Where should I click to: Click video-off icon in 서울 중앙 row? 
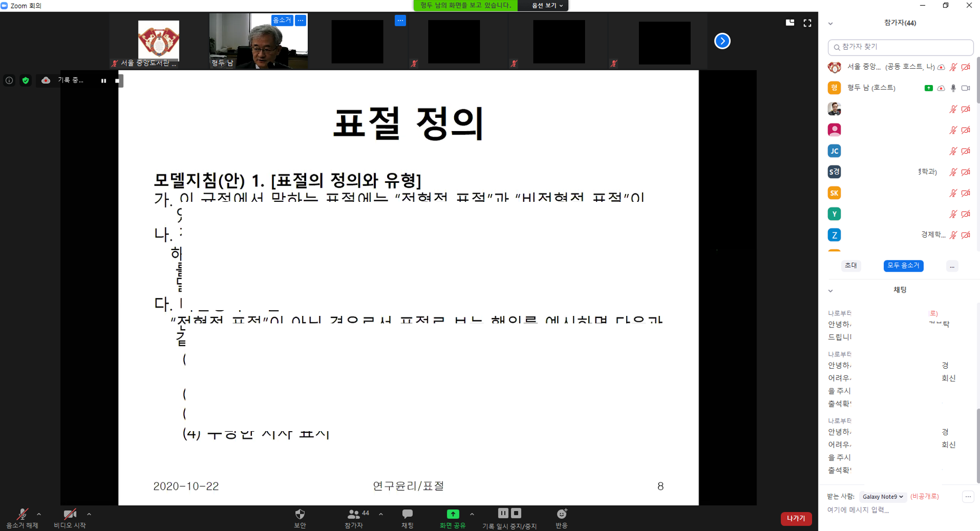point(966,67)
